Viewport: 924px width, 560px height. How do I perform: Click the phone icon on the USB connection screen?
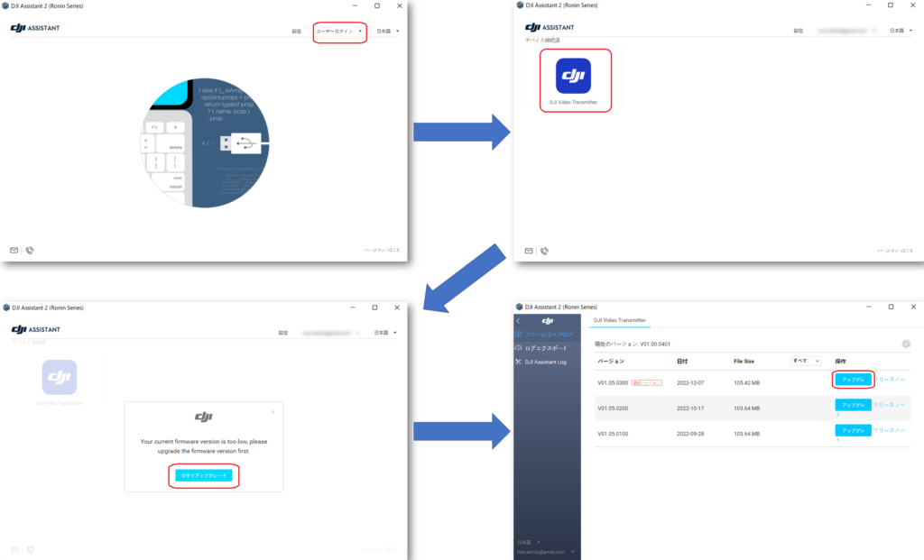tap(30, 250)
